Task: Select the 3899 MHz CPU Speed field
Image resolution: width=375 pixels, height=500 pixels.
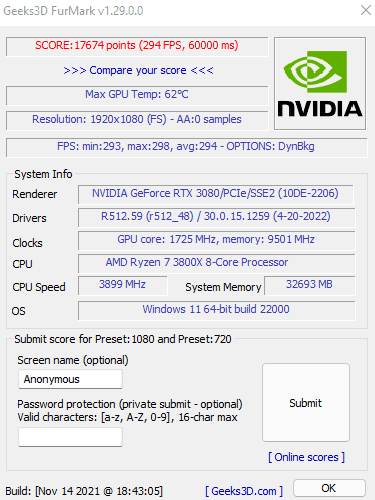Action: [x=123, y=285]
